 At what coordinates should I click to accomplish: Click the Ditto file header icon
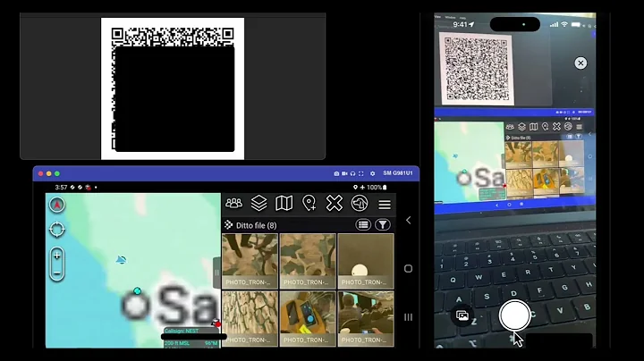(x=228, y=225)
